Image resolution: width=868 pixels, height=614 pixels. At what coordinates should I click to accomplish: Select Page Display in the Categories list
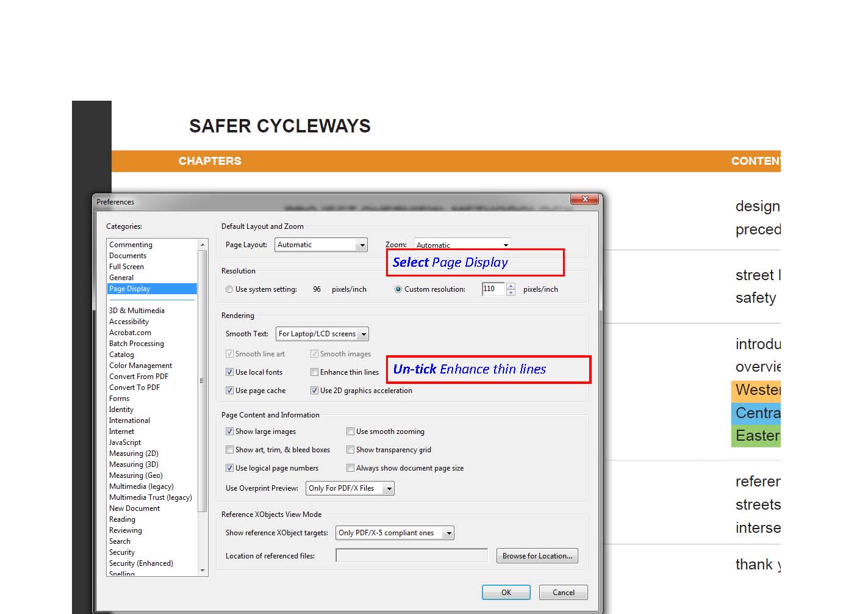coord(129,289)
